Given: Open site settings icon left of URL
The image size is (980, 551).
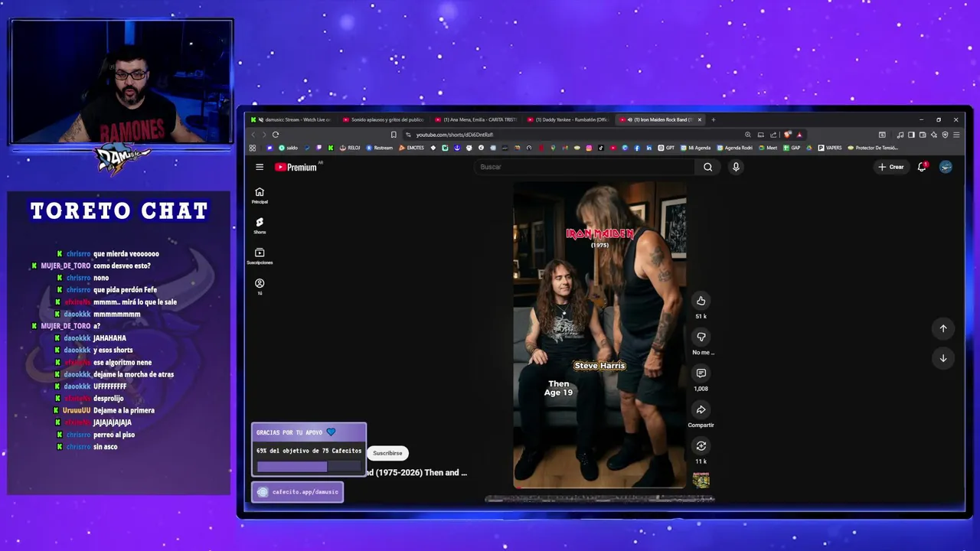Looking at the screenshot, I should coord(408,135).
